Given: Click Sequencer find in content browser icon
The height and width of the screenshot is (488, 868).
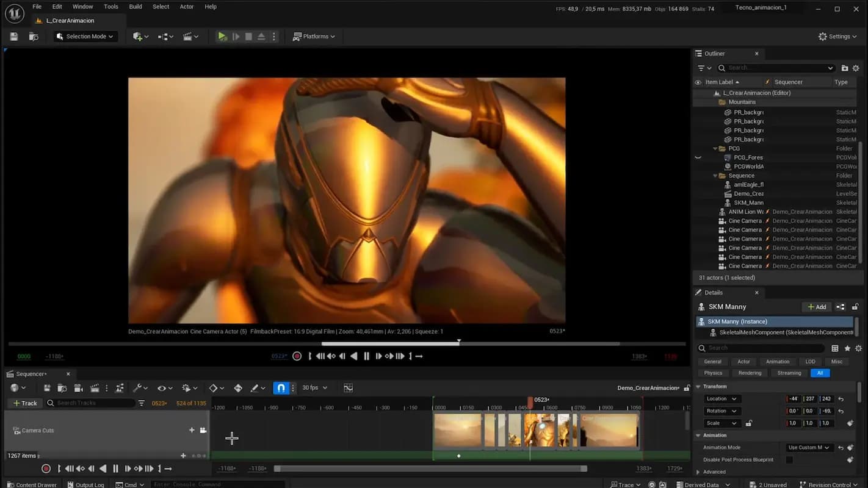Looking at the screenshot, I should (62, 388).
